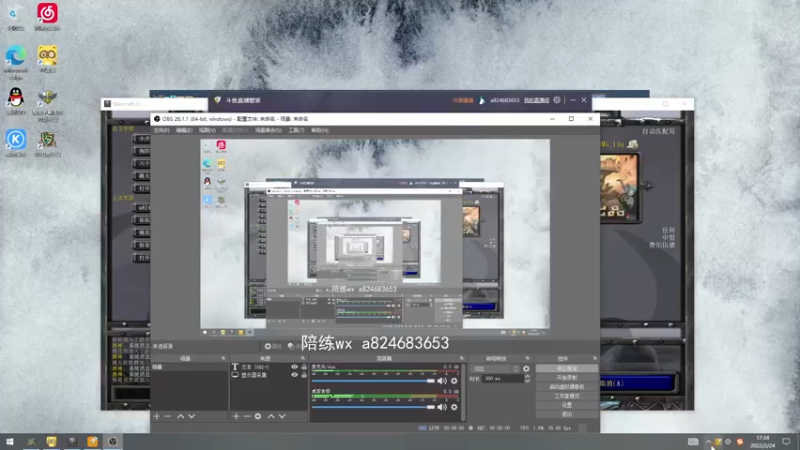Add a new scene with the Scenes plus icon

[157, 416]
